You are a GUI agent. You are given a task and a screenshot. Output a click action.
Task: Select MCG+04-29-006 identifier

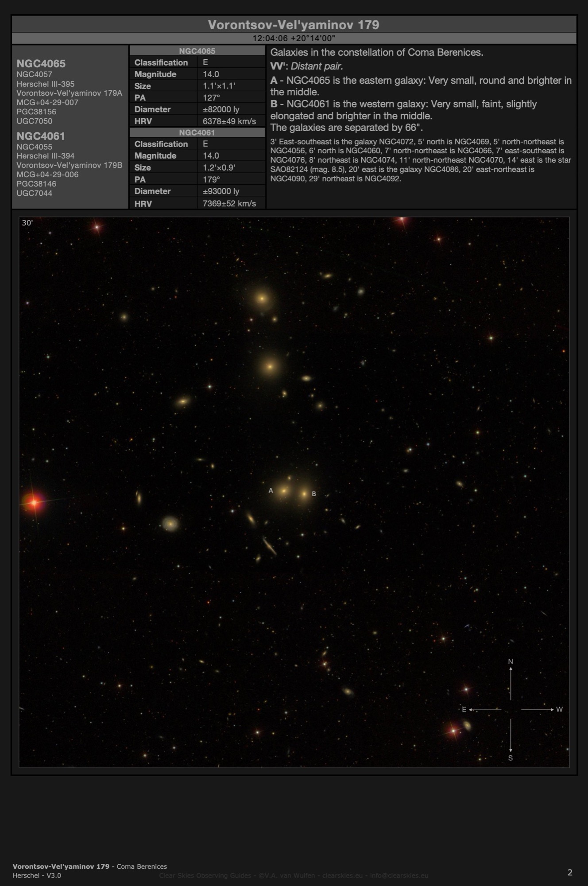click(47, 175)
